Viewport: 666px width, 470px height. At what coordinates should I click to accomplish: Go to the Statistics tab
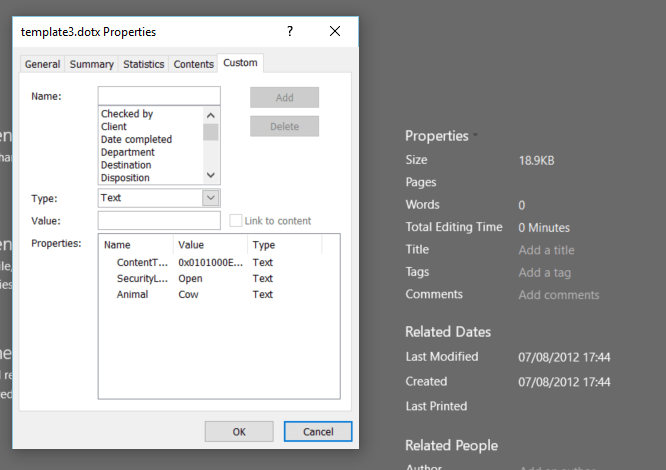(144, 64)
